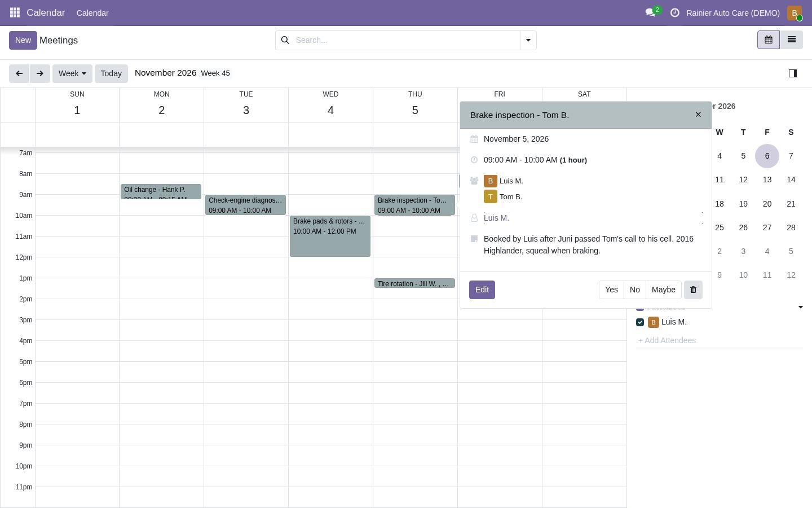Screen dimensions: 812x508
Task: Go to previous week arrow
Action: [x=19, y=73]
